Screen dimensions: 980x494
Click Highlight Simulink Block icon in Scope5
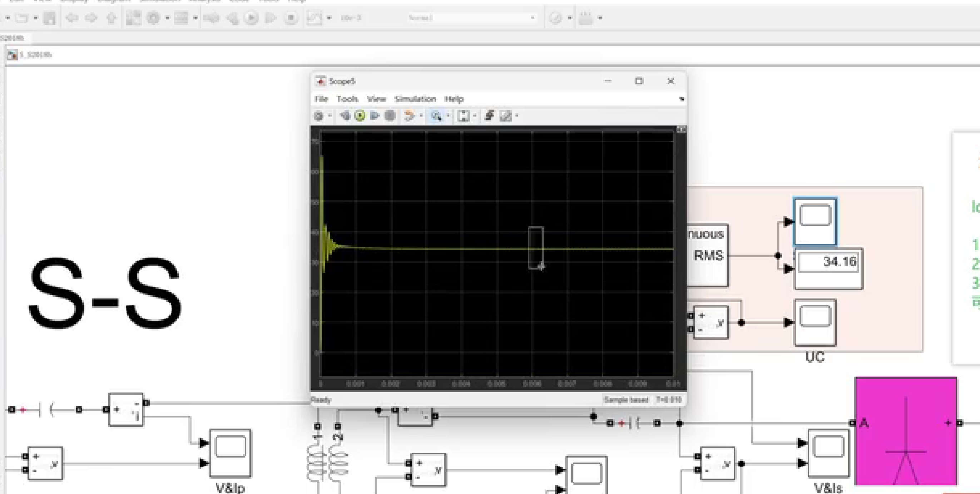(x=409, y=116)
